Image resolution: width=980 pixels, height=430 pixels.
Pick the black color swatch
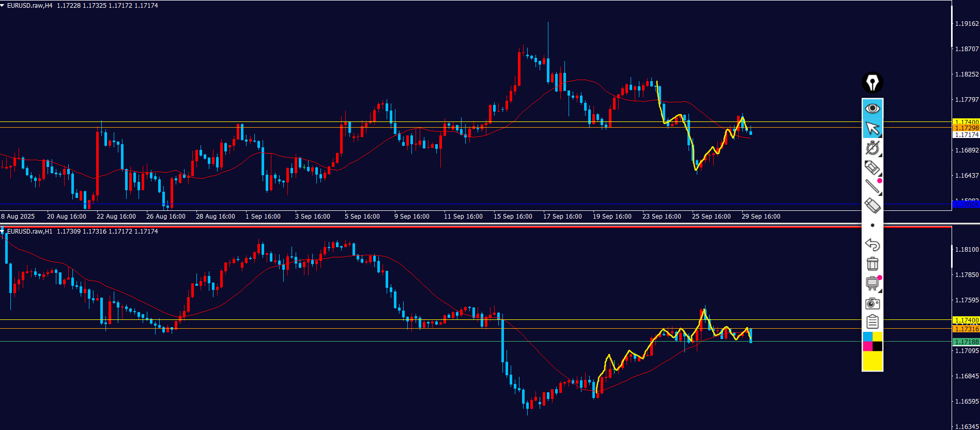point(878,346)
